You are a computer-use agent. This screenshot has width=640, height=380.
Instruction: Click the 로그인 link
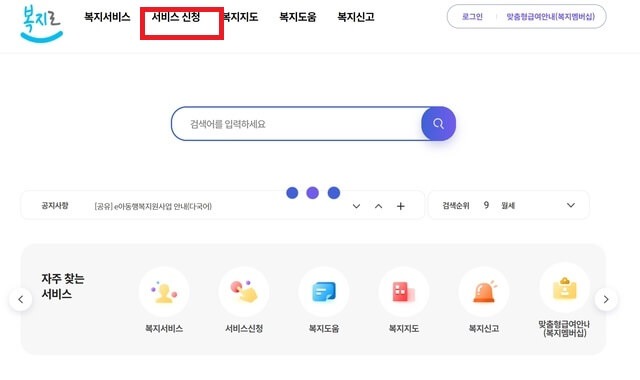(472, 17)
